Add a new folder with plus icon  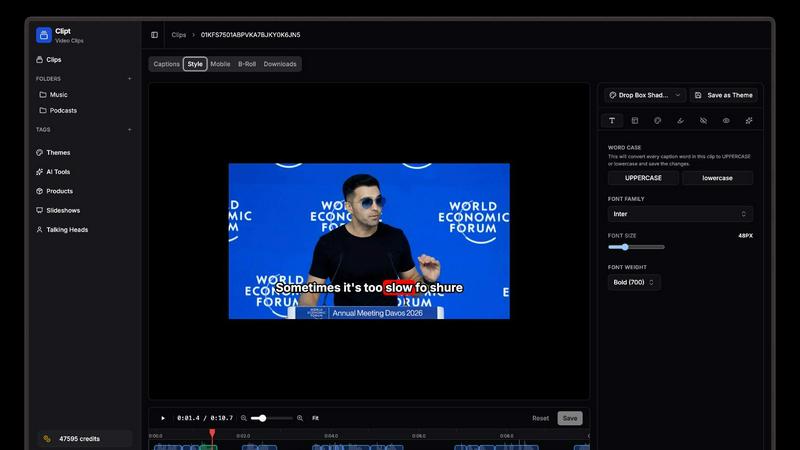129,78
